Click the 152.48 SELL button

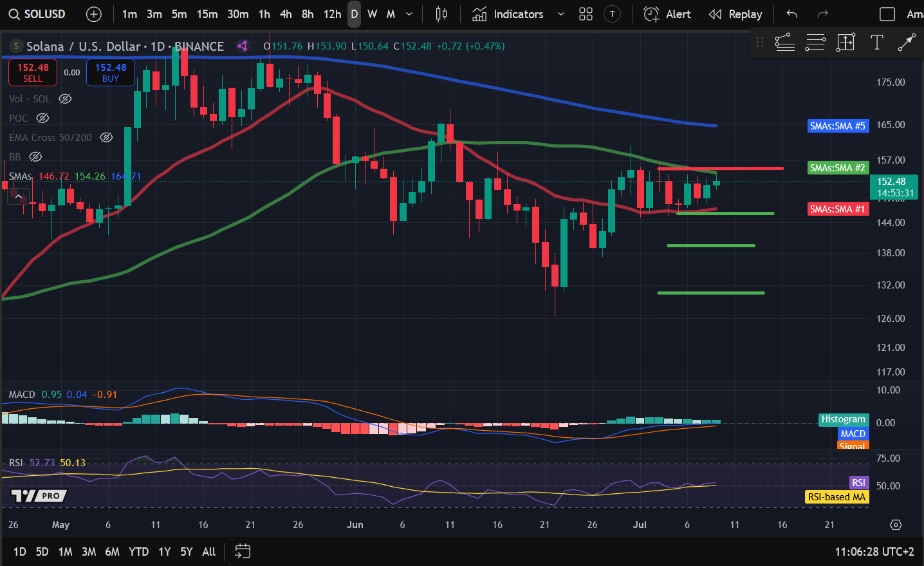33,72
